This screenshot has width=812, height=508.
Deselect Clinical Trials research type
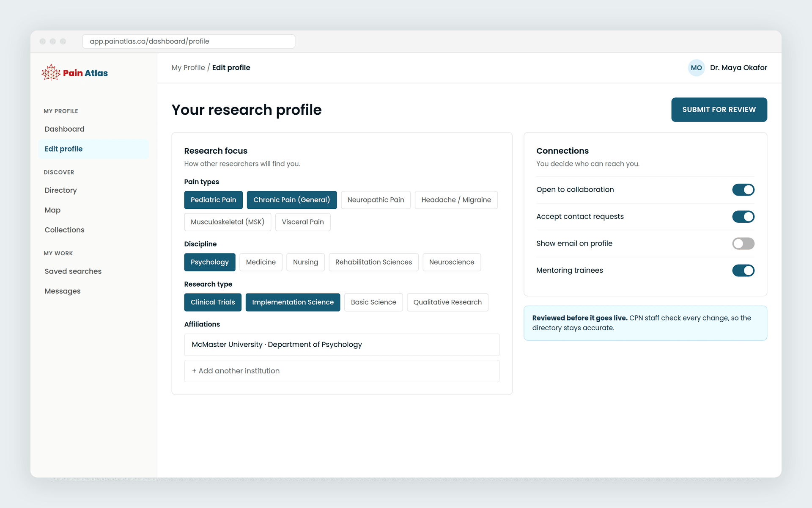(213, 302)
